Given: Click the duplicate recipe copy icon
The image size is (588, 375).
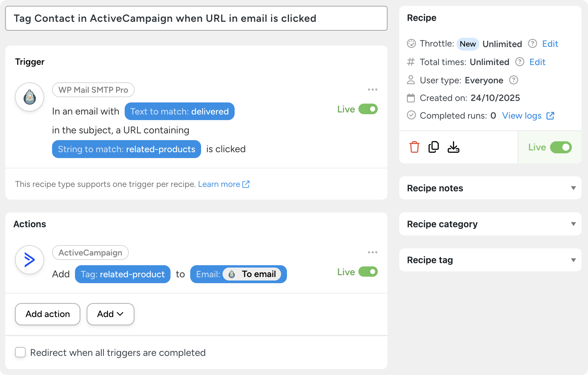Looking at the screenshot, I should click(x=434, y=147).
